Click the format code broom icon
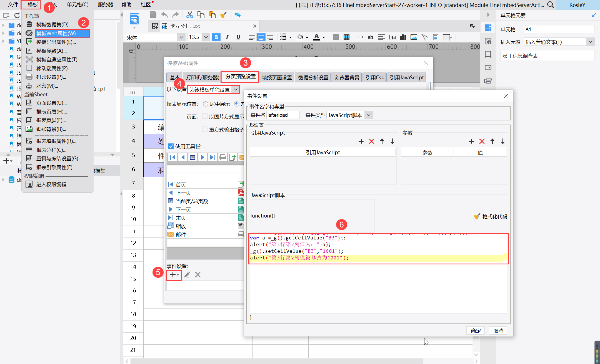This screenshot has width=600, height=364. pos(477,216)
